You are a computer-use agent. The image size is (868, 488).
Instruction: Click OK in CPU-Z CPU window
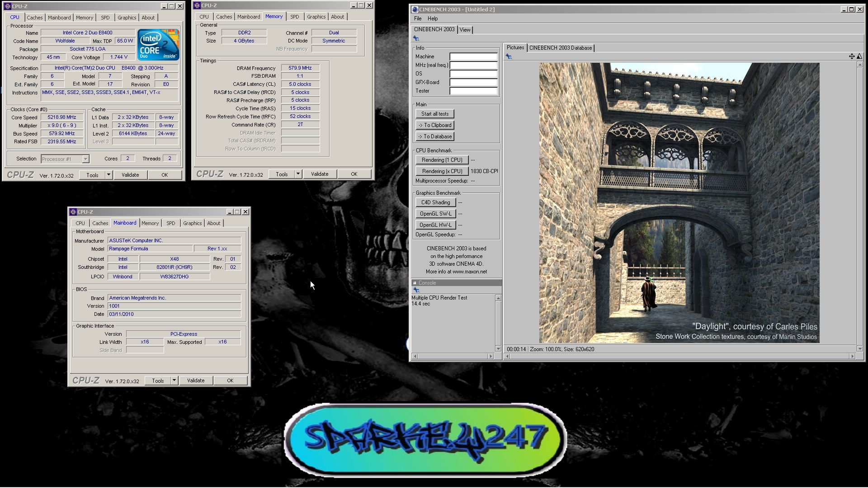coord(165,175)
